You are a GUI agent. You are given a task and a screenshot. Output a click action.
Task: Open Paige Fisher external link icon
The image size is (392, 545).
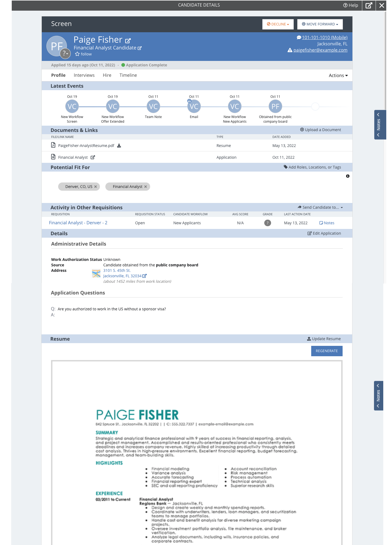tap(128, 41)
